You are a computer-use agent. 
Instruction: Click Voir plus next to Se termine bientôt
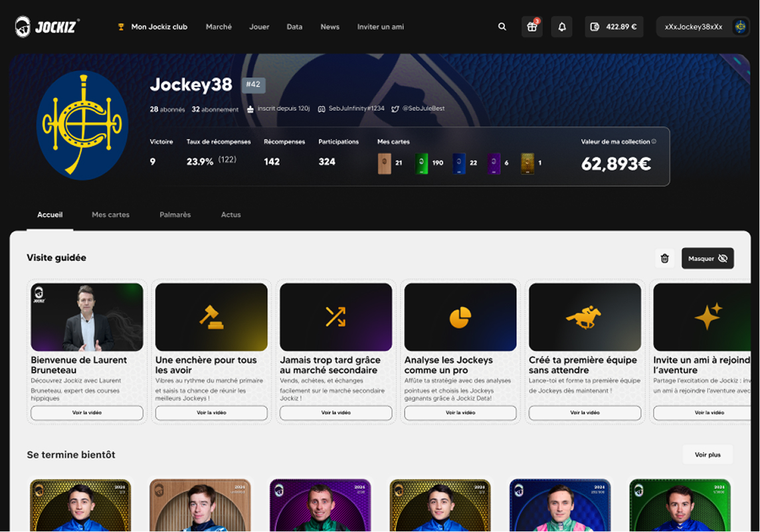(708, 454)
